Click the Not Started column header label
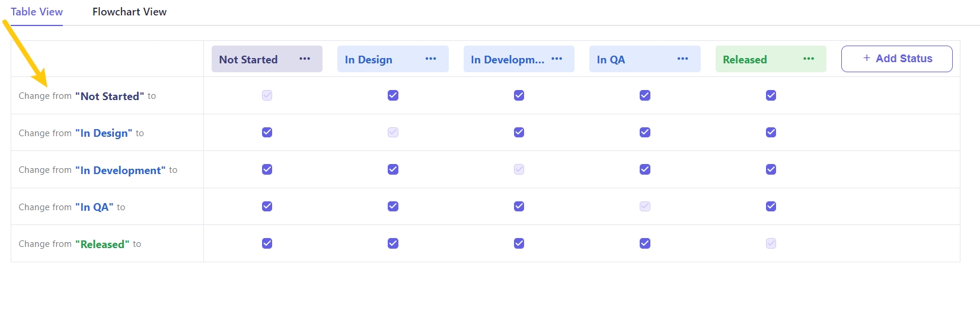The image size is (980, 315). tap(248, 60)
